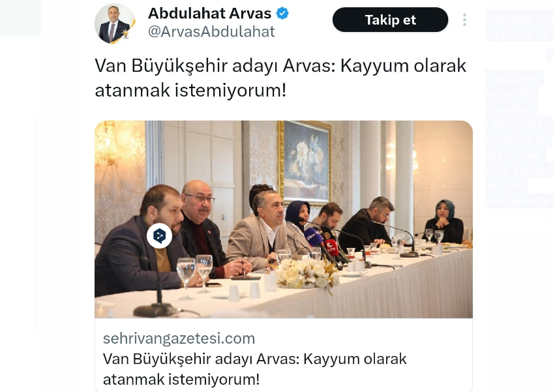553x392 pixels.
Task: Click the blue verified badge icon
Action: point(282,14)
